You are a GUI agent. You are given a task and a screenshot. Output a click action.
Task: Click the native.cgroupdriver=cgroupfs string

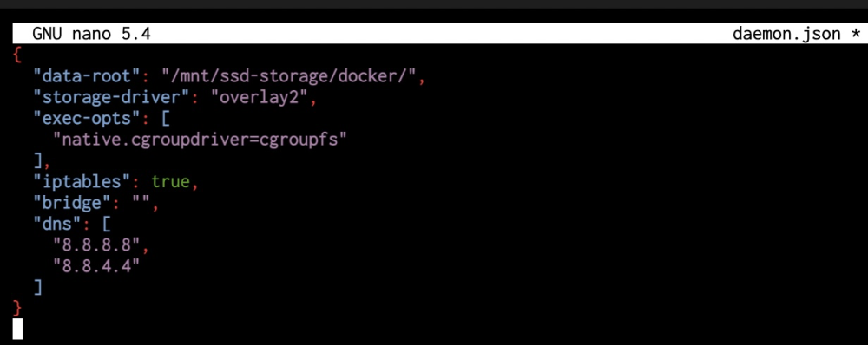200,140
